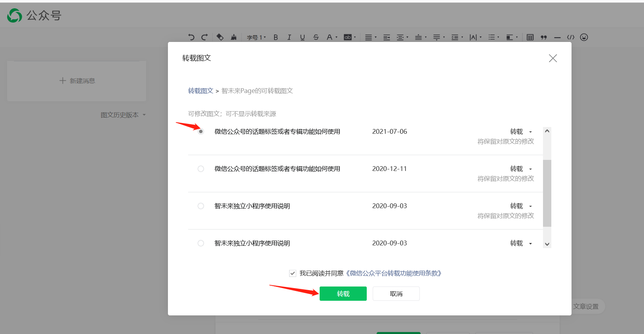The height and width of the screenshot is (334, 644).
Task: Click the font color A icon
Action: [x=329, y=37]
